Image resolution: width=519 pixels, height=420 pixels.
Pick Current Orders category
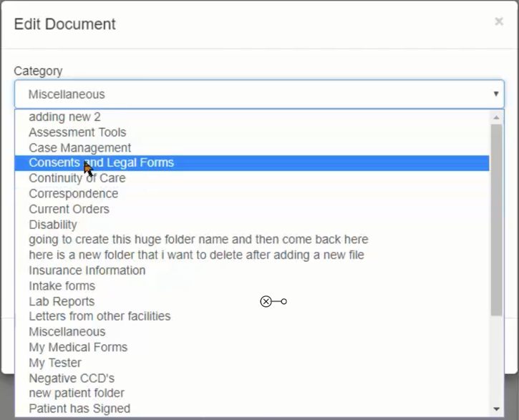(69, 209)
